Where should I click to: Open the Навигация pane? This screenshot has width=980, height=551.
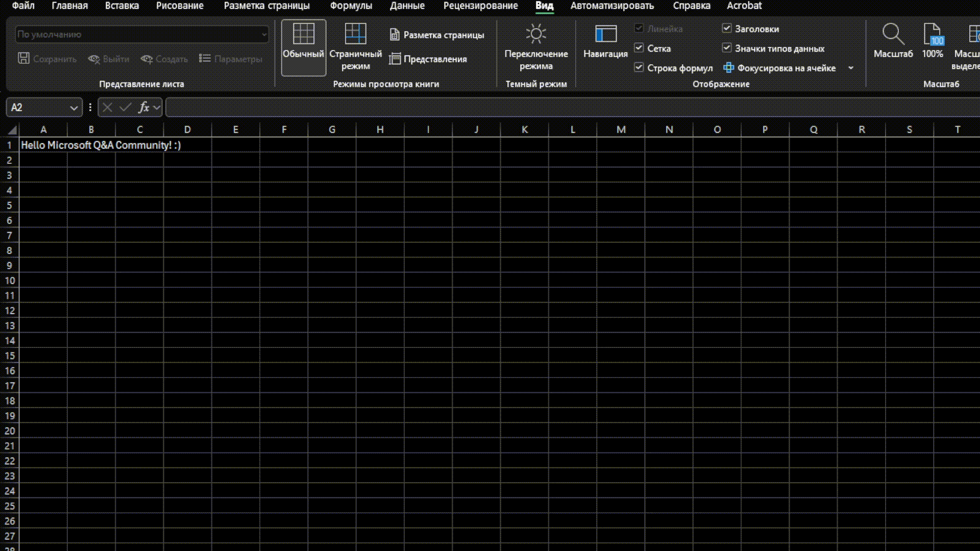point(605,42)
